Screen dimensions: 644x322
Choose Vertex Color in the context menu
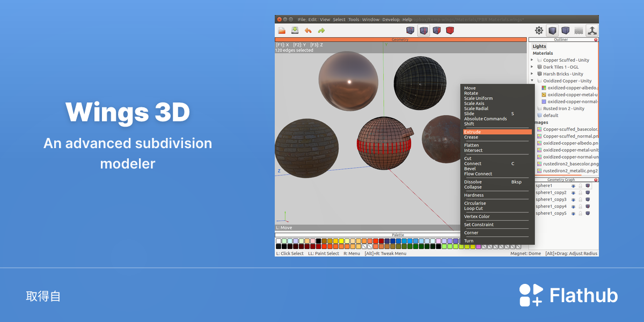point(477,216)
